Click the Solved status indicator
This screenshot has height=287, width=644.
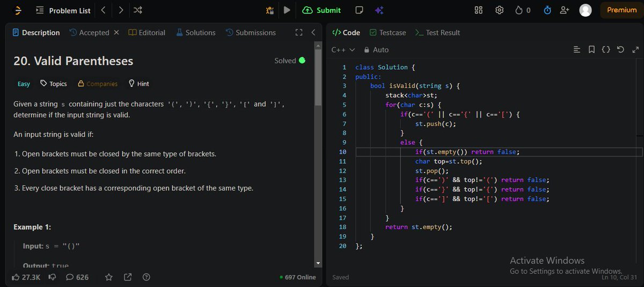pyautogui.click(x=290, y=61)
